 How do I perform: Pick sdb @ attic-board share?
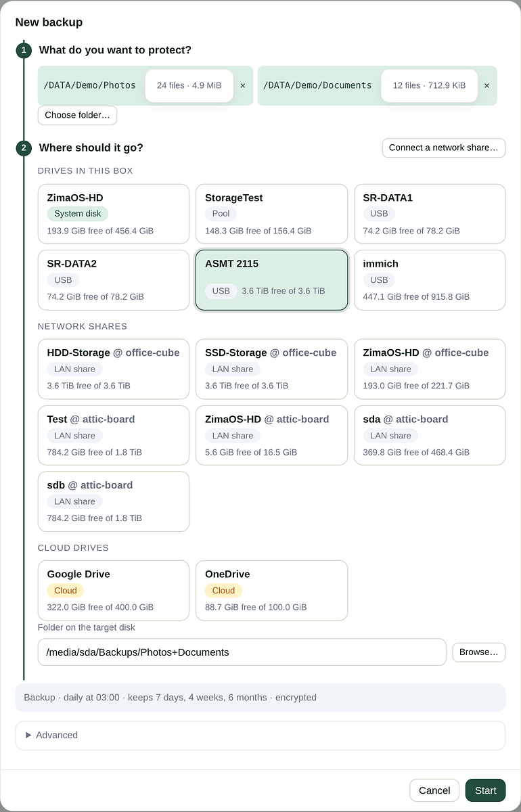coord(114,501)
